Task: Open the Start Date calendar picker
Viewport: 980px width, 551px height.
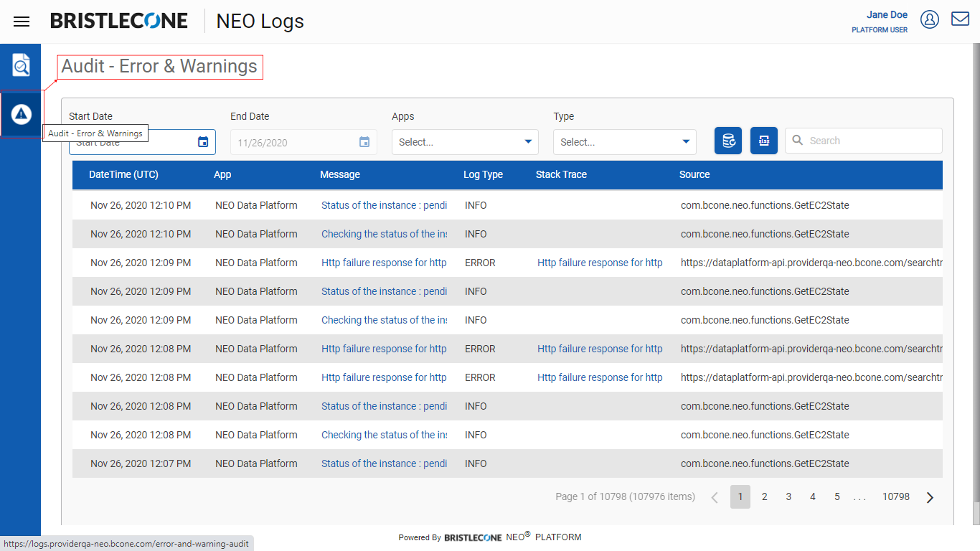Action: pos(203,142)
